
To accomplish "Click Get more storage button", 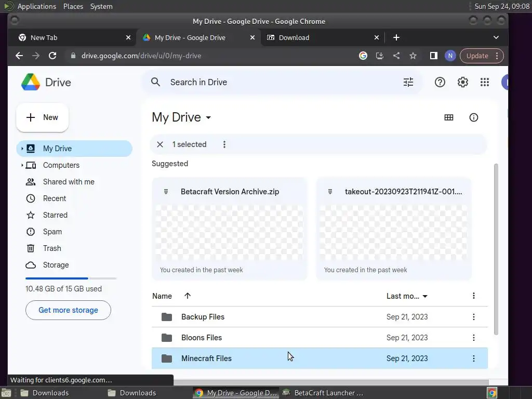I will coord(68,310).
